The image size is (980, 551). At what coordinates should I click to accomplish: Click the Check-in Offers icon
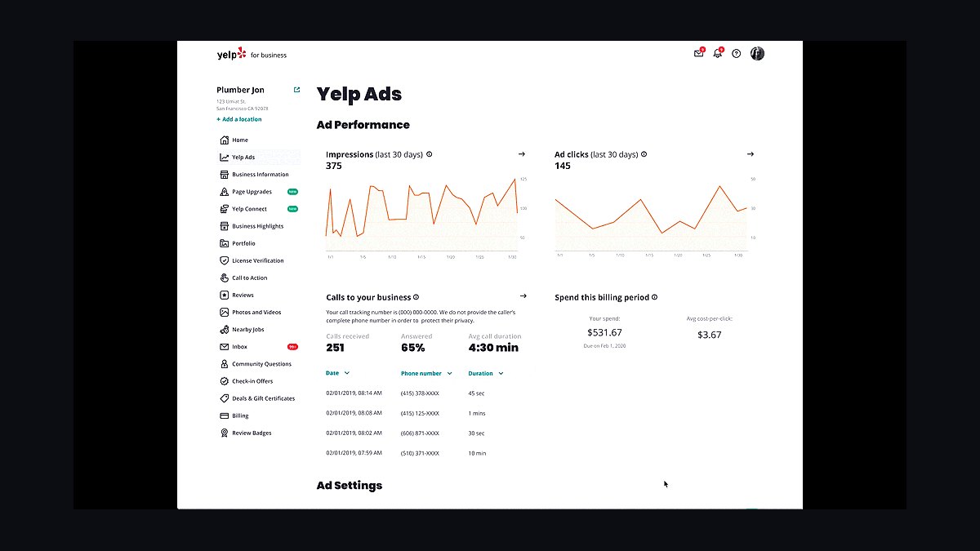[x=225, y=381]
